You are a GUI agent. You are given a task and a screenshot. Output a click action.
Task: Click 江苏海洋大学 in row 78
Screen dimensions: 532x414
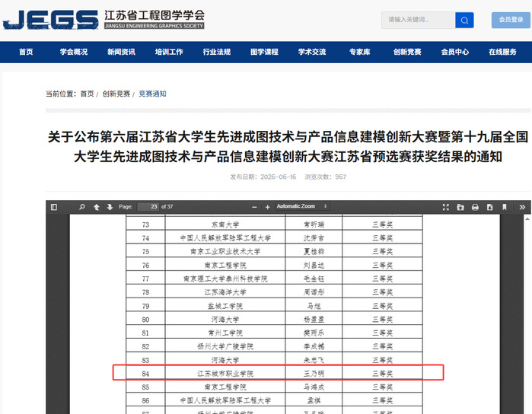[x=225, y=292]
